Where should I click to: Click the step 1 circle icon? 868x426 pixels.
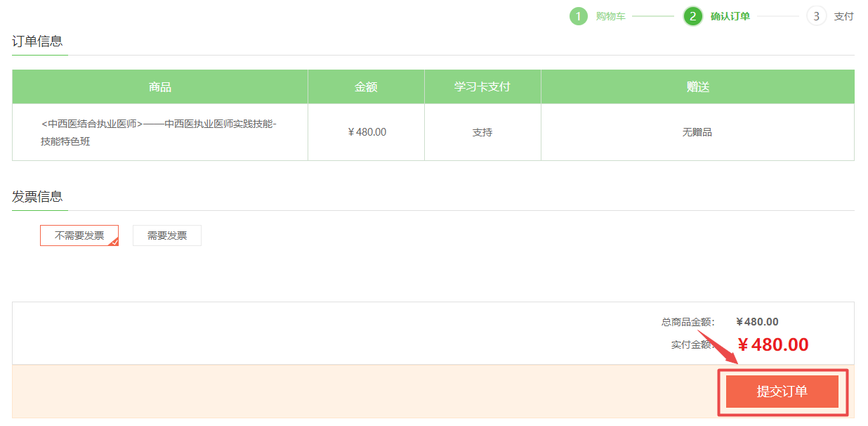578,16
